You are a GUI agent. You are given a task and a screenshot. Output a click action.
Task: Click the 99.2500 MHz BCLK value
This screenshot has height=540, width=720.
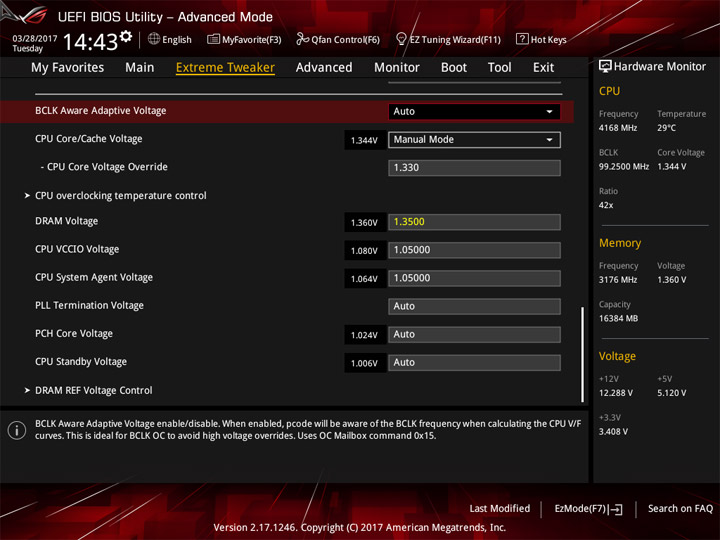[624, 166]
